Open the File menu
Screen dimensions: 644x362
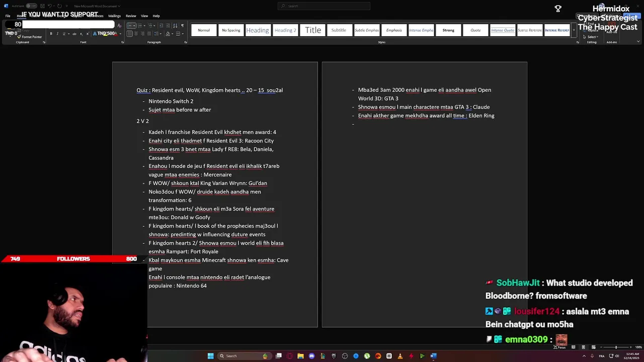pyautogui.click(x=8, y=16)
